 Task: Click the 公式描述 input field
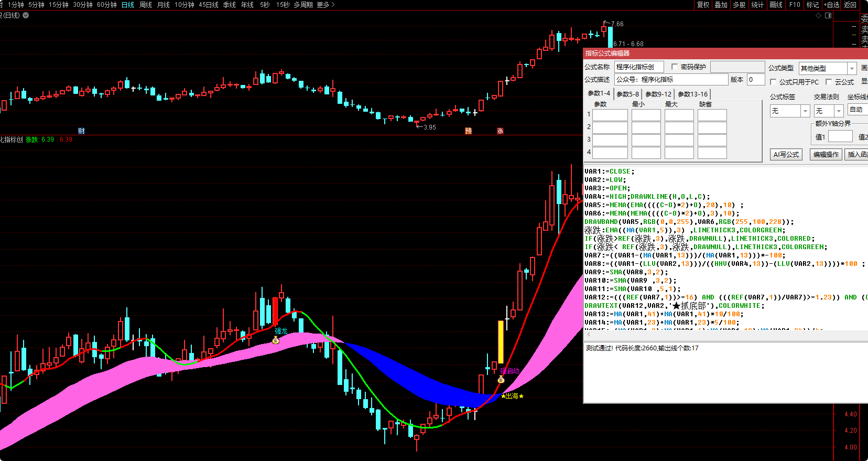click(671, 80)
